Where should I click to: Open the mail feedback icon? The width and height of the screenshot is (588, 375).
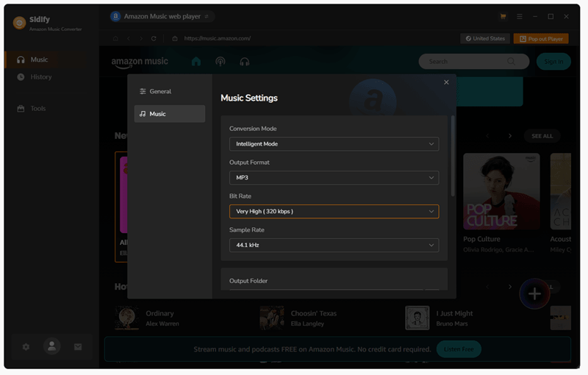(x=78, y=347)
